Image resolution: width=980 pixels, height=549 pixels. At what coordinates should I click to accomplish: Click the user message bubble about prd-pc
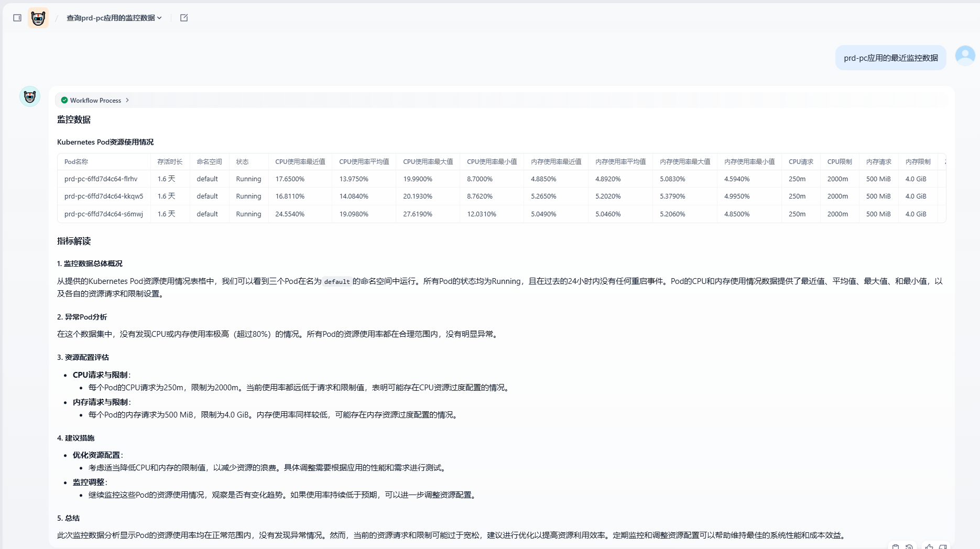click(890, 58)
